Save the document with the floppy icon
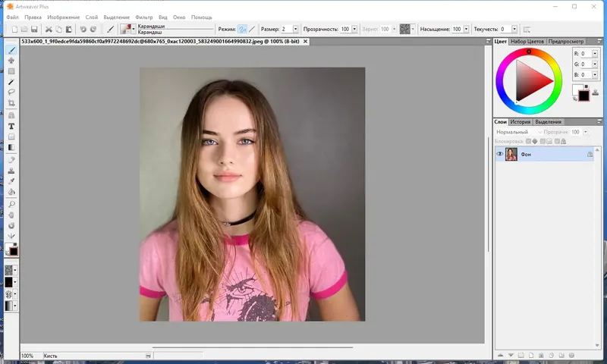607x364 pixels. tap(34, 30)
